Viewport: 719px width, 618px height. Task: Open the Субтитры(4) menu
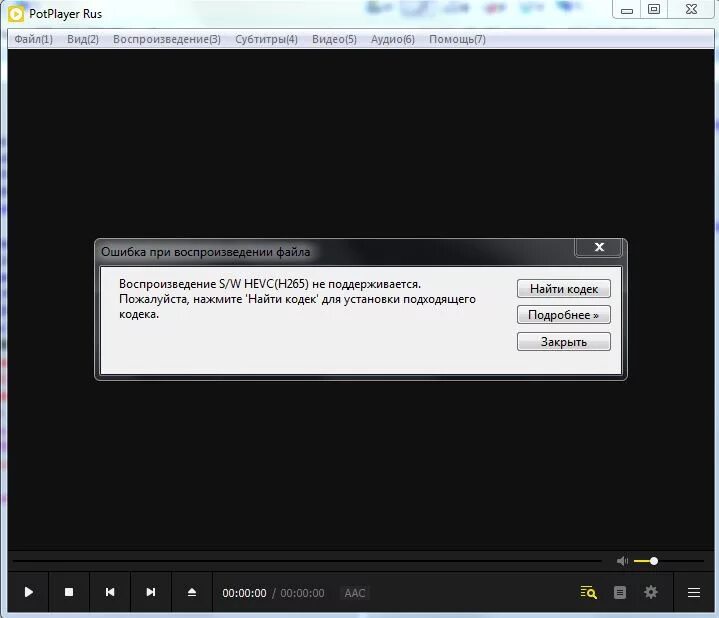pyautogui.click(x=266, y=39)
